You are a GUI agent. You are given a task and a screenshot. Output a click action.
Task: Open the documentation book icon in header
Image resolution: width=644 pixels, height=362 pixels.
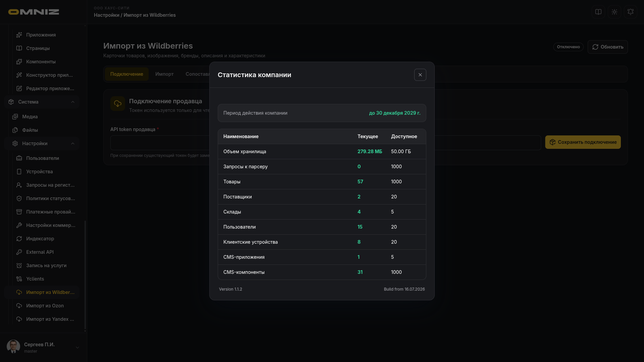coord(598,12)
